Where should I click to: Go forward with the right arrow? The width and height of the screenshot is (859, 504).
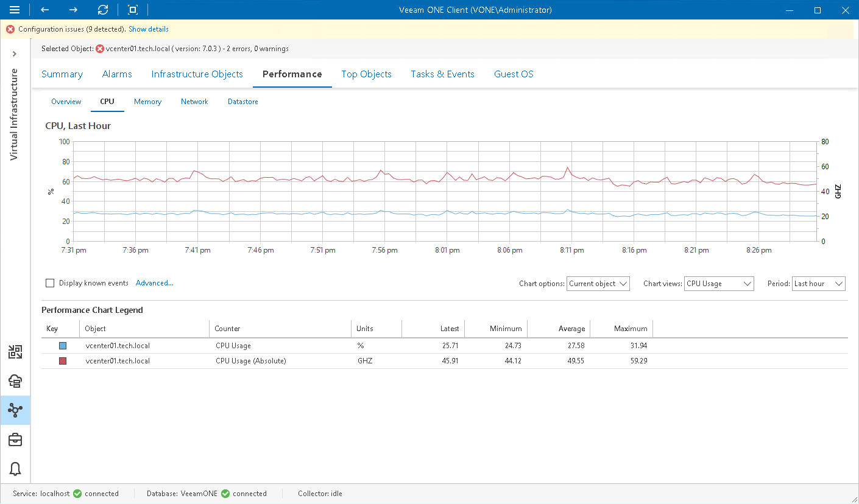pyautogui.click(x=73, y=10)
